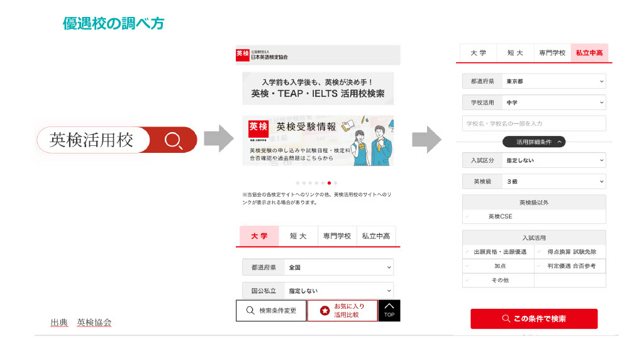
Task: Open the 国公私立 dropdown in middle panel
Action: point(339,291)
